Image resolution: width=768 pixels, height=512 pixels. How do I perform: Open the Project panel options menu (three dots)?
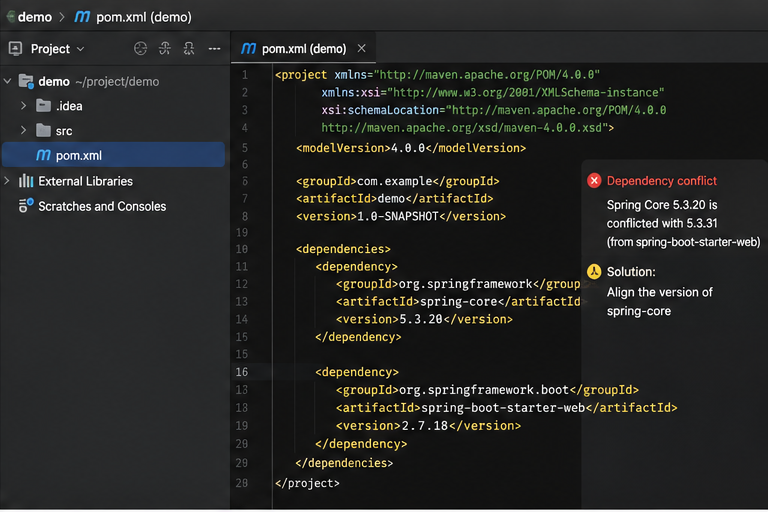(x=215, y=49)
